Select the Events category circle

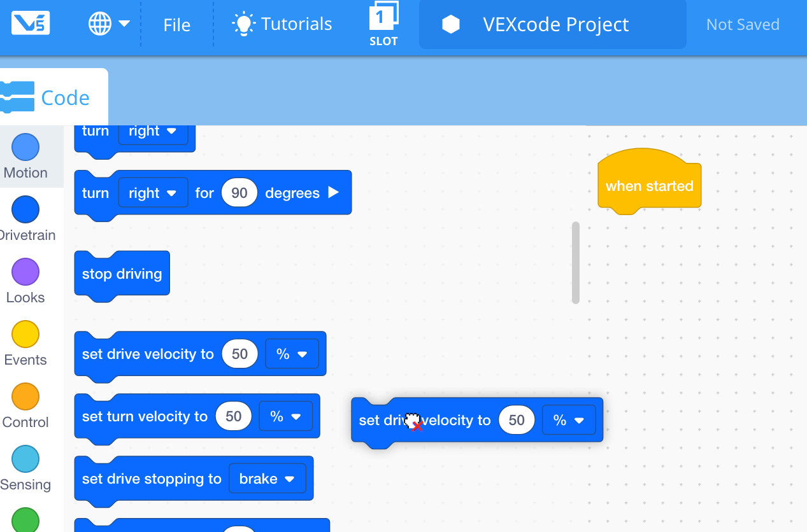tap(25, 334)
